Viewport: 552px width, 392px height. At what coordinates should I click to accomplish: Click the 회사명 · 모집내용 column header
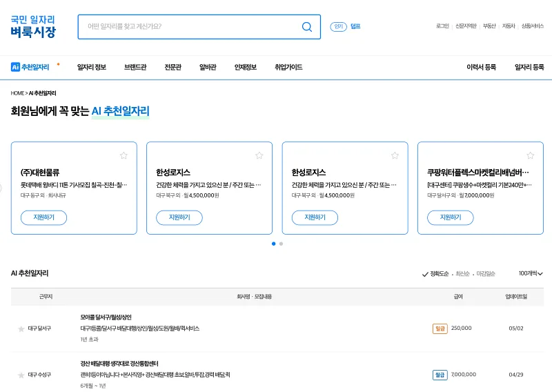pos(254,297)
